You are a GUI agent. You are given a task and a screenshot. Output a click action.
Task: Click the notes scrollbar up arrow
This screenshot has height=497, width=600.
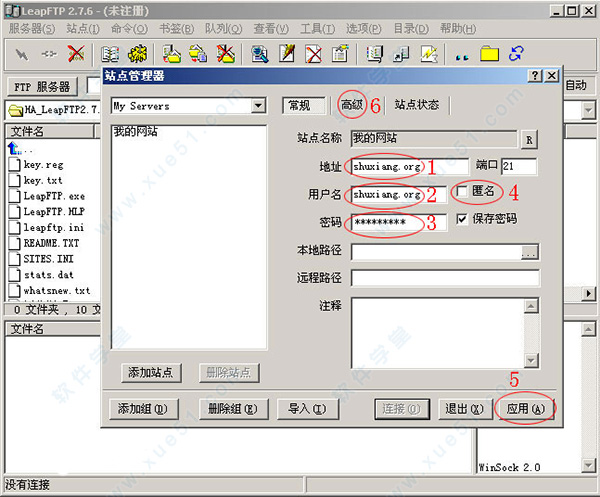(x=531, y=306)
